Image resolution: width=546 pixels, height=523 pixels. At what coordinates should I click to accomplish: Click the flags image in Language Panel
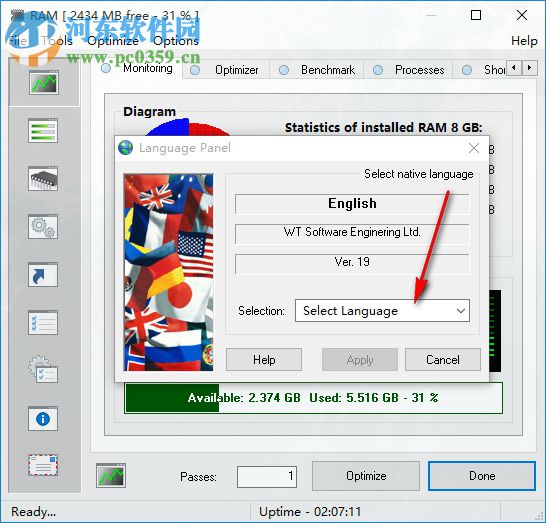coord(169,272)
